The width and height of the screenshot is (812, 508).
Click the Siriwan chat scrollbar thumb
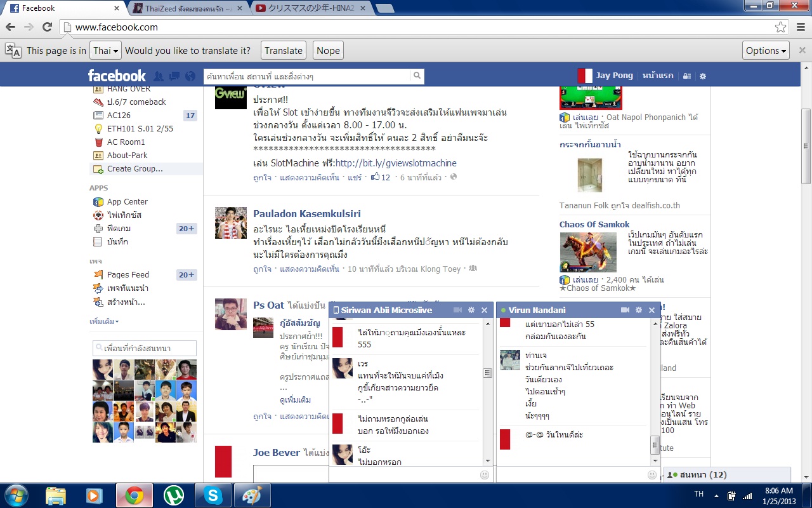click(488, 373)
